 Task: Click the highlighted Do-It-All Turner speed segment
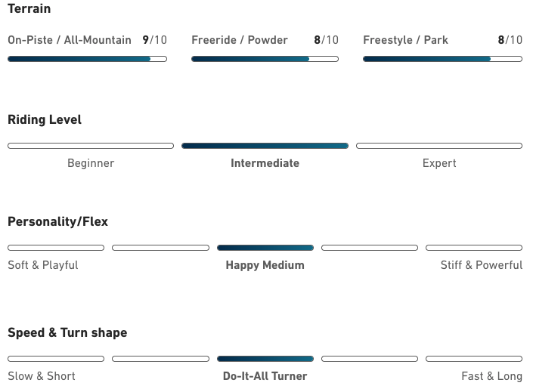[265, 359]
